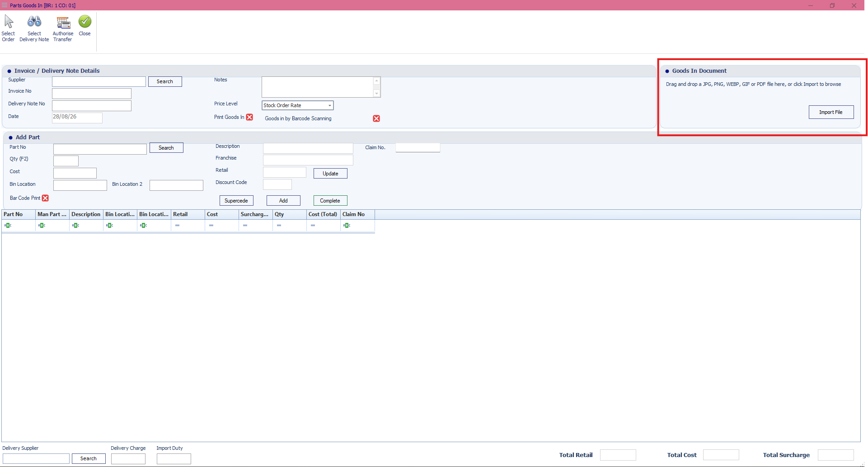This screenshot has height=467, width=868.
Task: Click the Total Retail field
Action: point(618,455)
